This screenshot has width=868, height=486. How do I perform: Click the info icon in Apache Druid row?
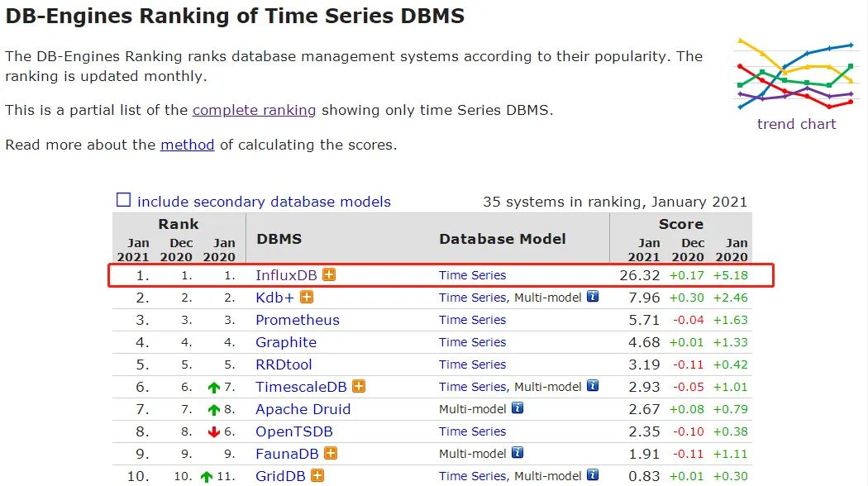[517, 408]
